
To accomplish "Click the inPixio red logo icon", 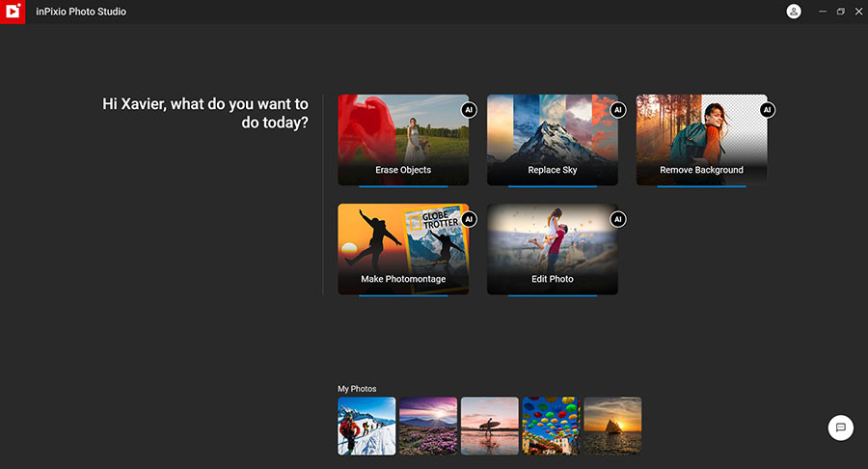I will coord(13,12).
